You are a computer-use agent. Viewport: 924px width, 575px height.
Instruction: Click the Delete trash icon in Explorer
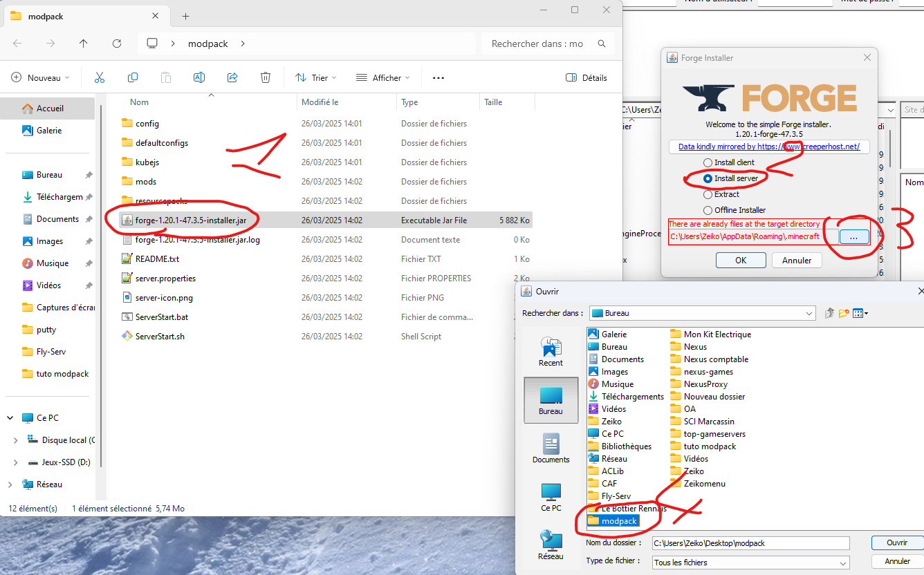pos(266,77)
